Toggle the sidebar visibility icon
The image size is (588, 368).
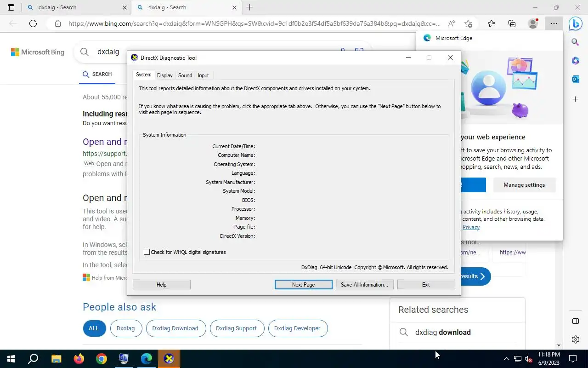[575, 321]
